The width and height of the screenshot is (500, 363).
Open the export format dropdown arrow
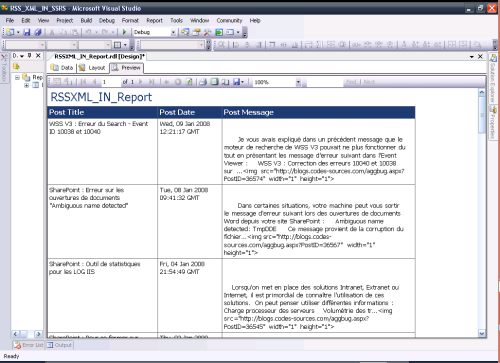tap(243, 82)
